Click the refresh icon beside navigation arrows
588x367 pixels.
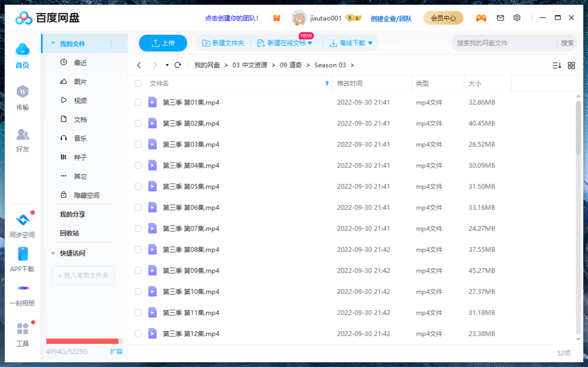[x=178, y=65]
